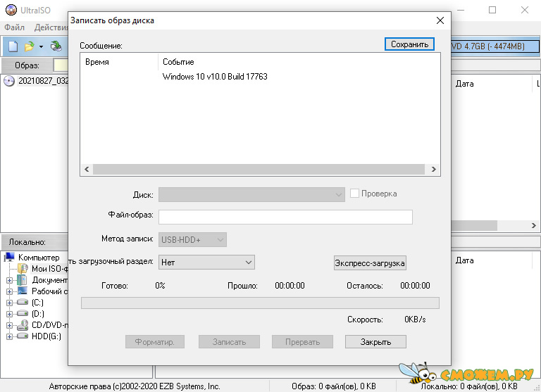Click the message list horizontal scrollbar track

tap(259, 169)
